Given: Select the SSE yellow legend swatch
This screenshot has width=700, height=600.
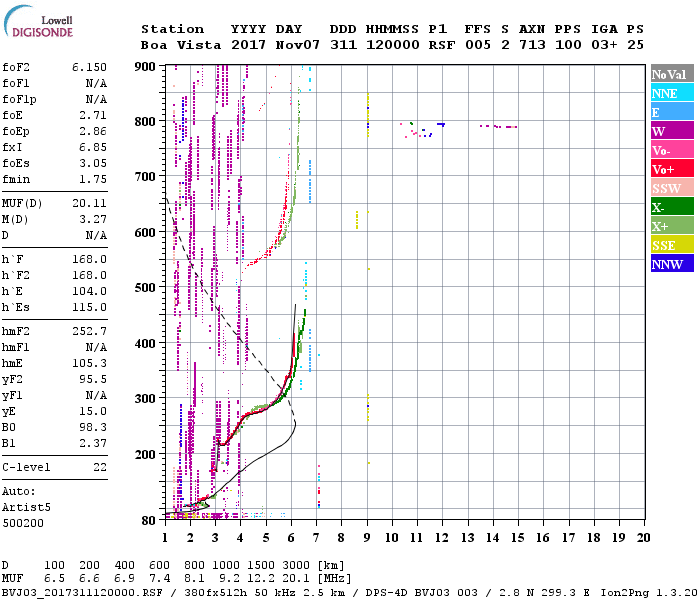Looking at the screenshot, I should coord(672,245).
